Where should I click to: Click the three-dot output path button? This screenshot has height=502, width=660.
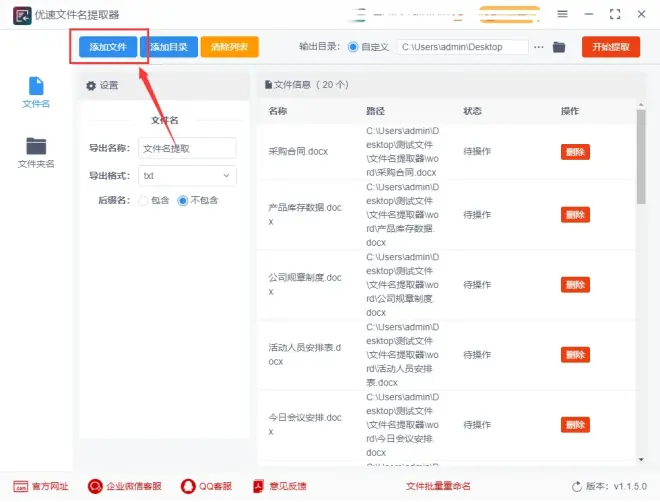click(x=540, y=47)
